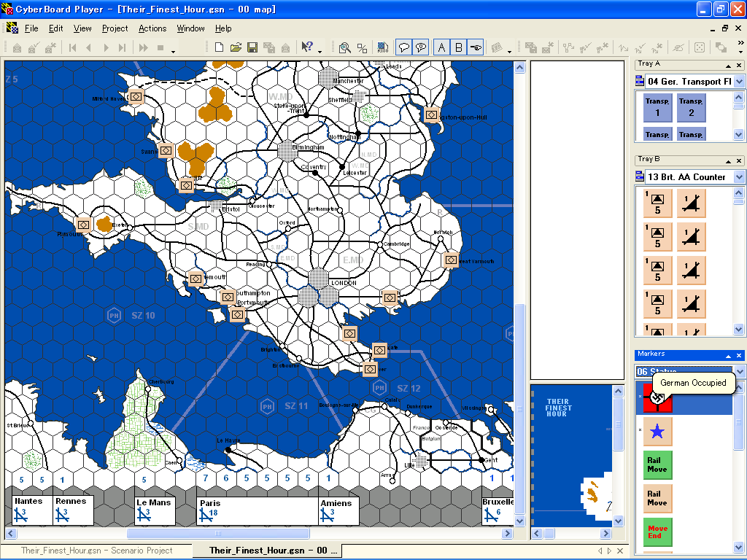Close the Markers panel

pos(739,356)
